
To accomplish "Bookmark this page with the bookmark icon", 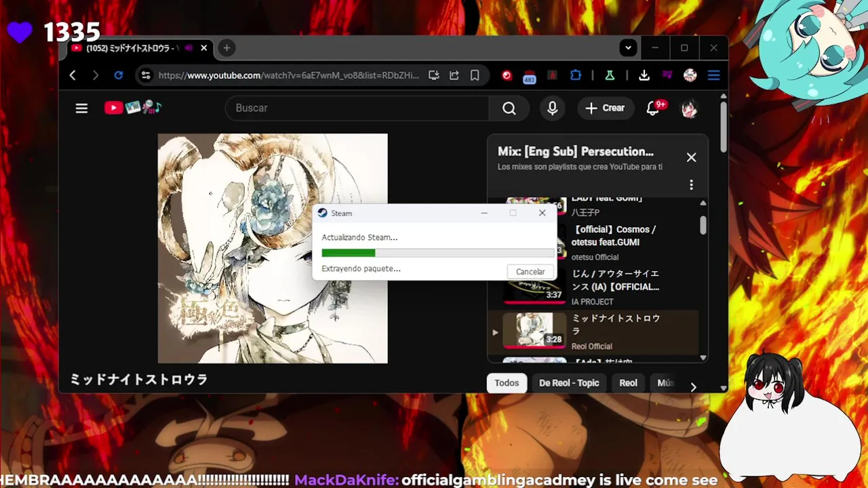I will [475, 75].
